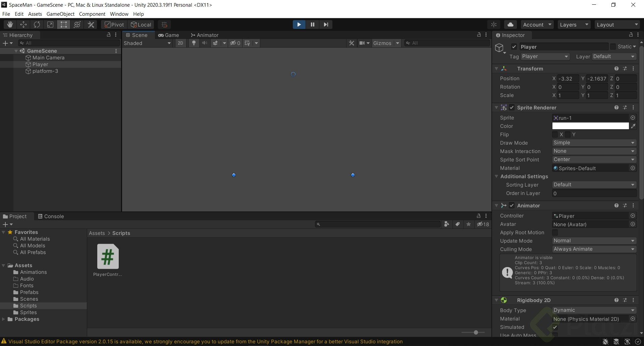The width and height of the screenshot is (644, 346).
Task: Switch to the Game tab
Action: point(169,35)
